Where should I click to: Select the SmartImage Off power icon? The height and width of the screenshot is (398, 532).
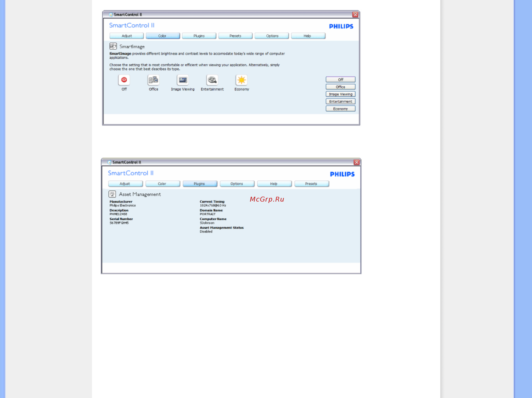[x=124, y=80]
